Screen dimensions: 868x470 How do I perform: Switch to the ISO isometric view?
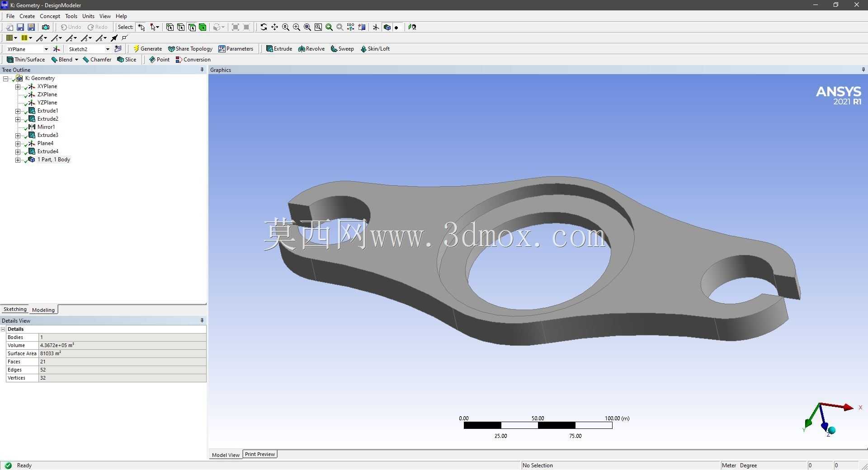[x=351, y=27]
